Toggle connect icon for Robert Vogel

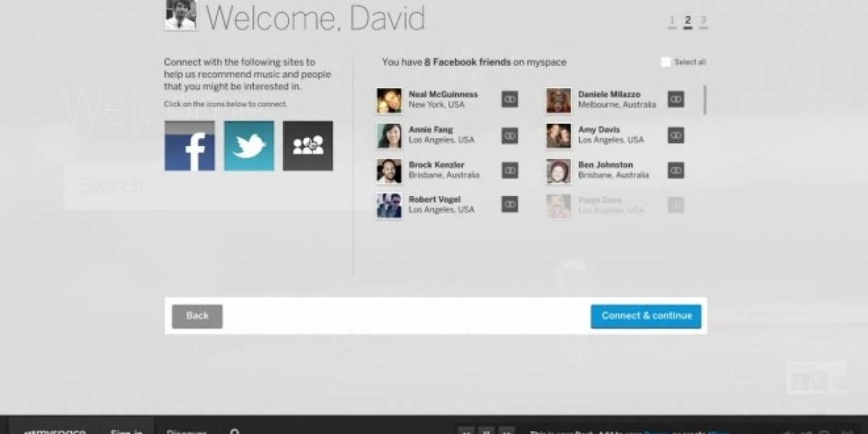(x=510, y=205)
